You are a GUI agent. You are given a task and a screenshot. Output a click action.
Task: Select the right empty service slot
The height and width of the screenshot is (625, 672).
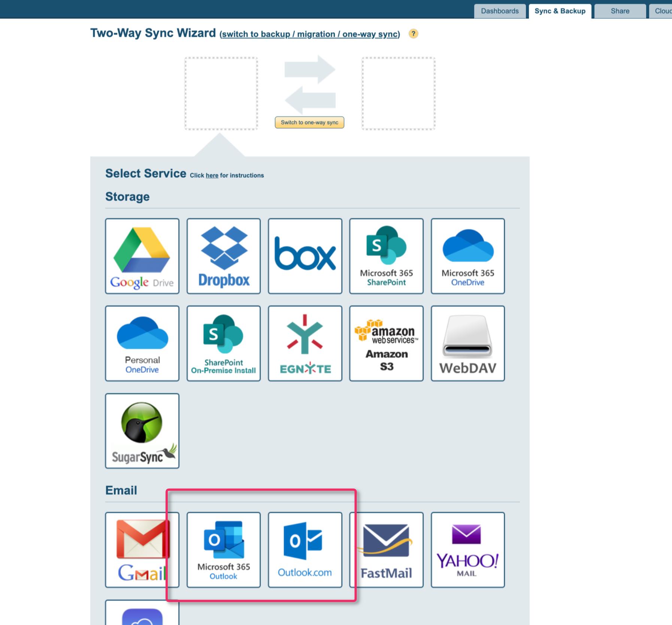[x=399, y=94]
